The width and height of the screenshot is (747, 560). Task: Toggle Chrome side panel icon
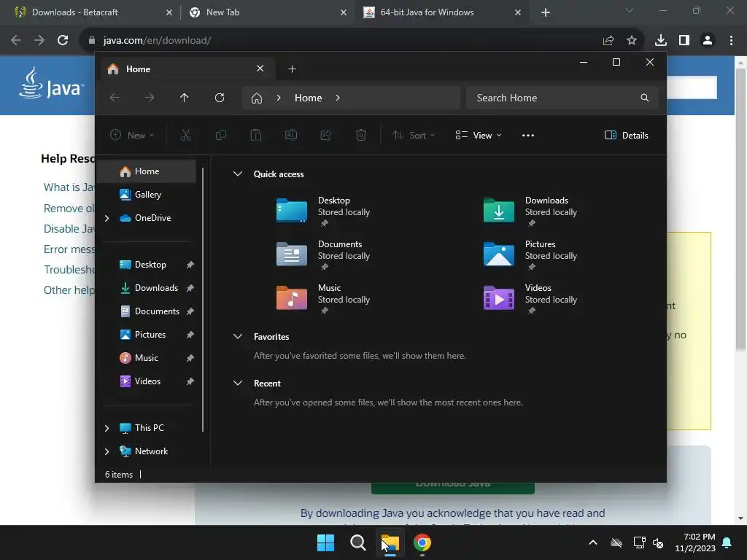684,41
